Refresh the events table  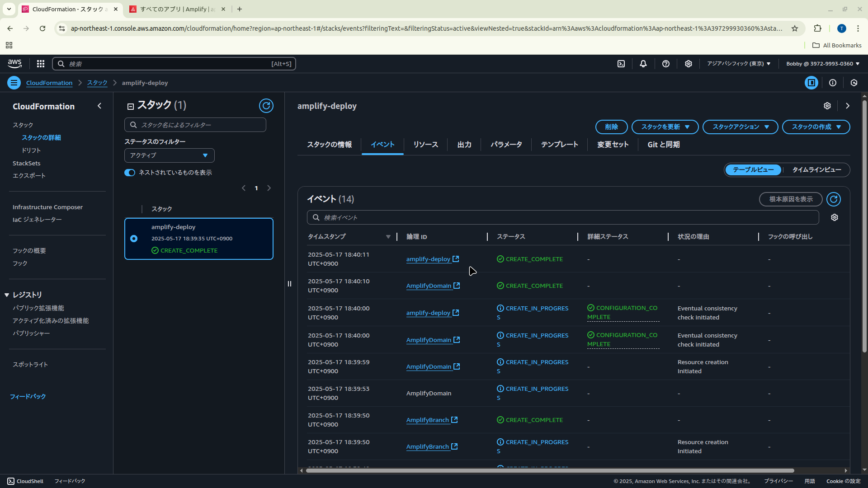833,199
